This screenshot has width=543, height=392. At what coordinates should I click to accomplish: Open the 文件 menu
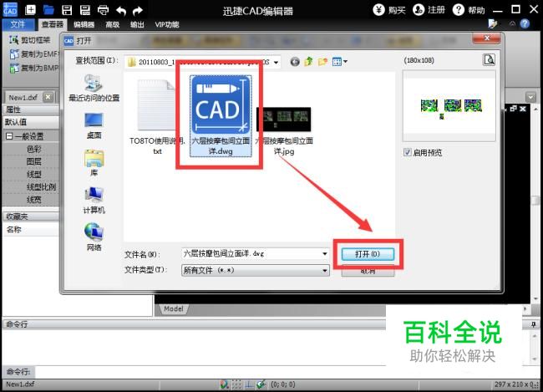click(18, 24)
